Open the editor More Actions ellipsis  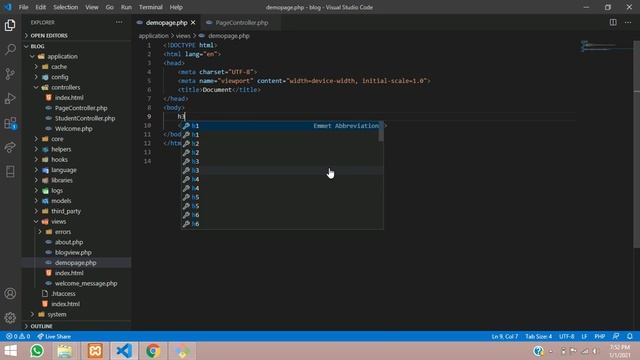(628, 22)
